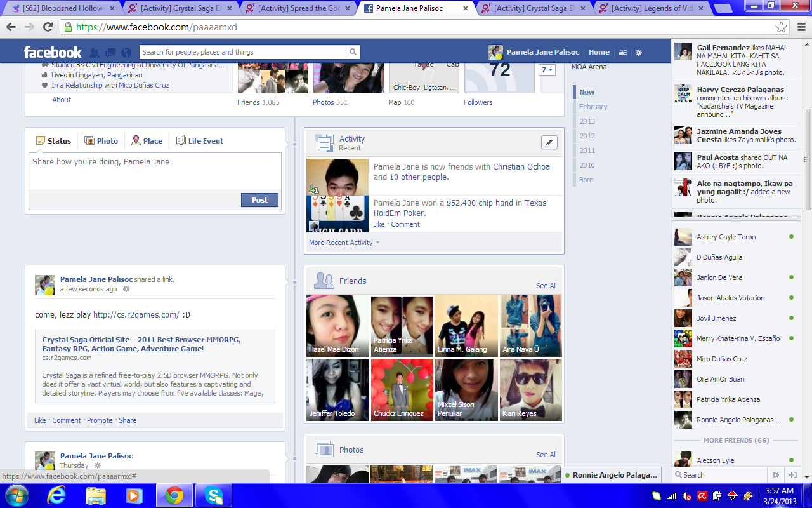The height and width of the screenshot is (508, 812).
Task: Bookmark this page with the star icon
Action: pyautogui.click(x=781, y=27)
